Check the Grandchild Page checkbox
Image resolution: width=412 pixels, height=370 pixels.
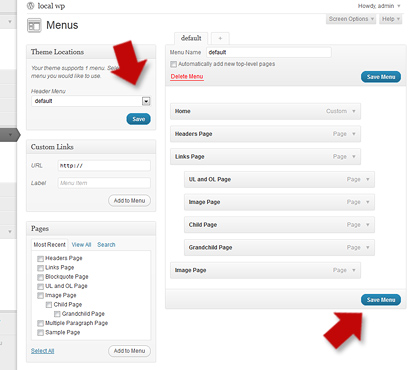point(57,314)
